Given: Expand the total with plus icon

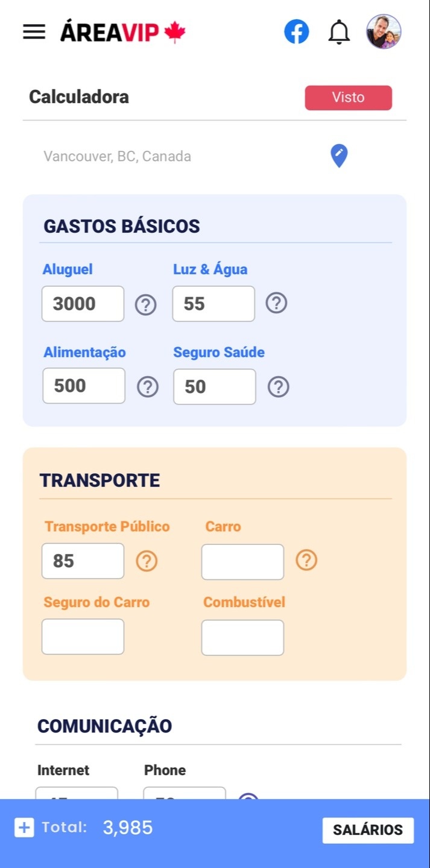Looking at the screenshot, I should (24, 828).
